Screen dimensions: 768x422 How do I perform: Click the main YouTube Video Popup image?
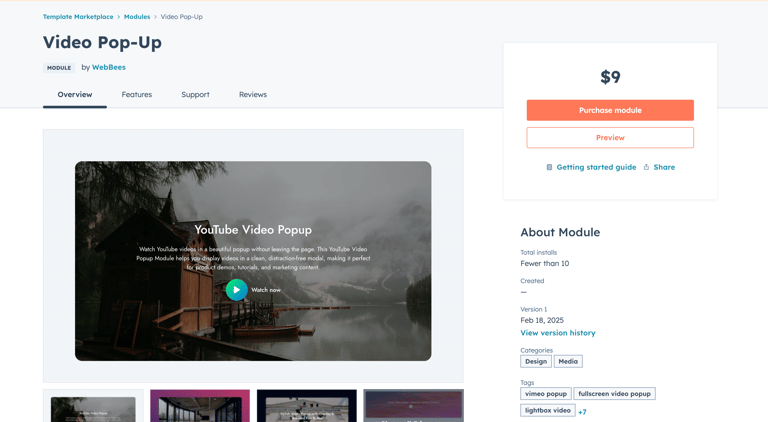(253, 261)
